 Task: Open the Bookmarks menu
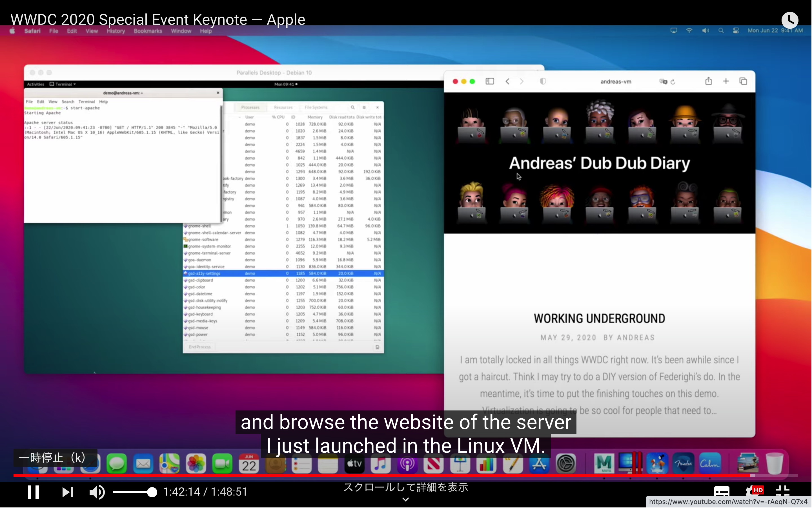[x=148, y=31]
